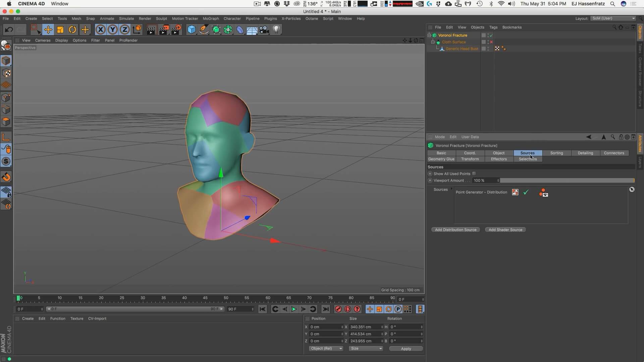Image resolution: width=644 pixels, height=362 pixels.
Task: Switch to the Detailing tab
Action: coord(585,153)
